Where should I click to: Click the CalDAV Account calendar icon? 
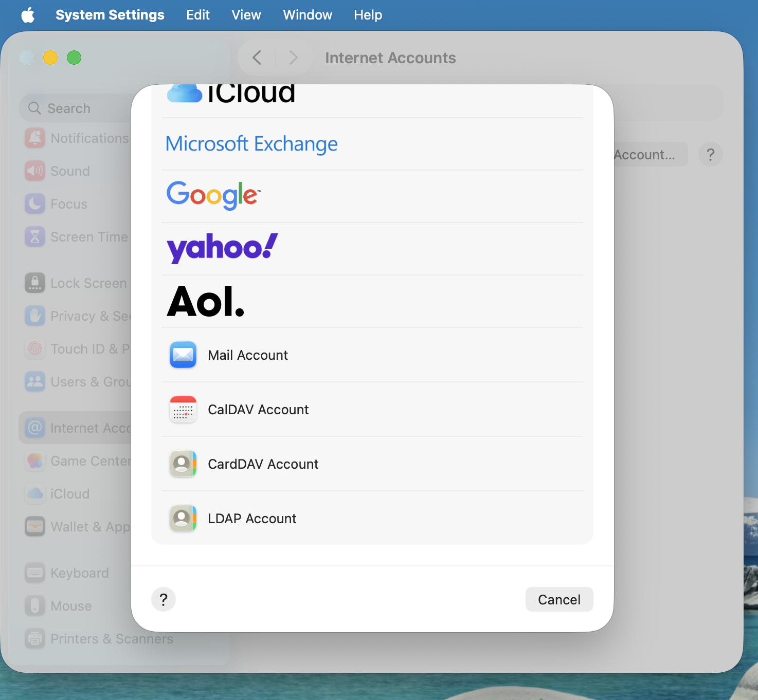click(183, 409)
